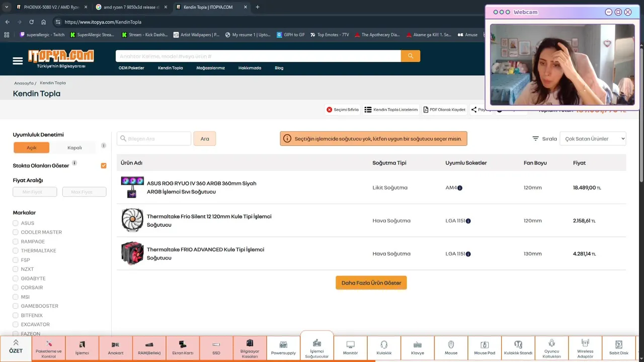The height and width of the screenshot is (362, 644).
Task: Check the THERMALTAKE brand filter
Action: pyautogui.click(x=16, y=251)
